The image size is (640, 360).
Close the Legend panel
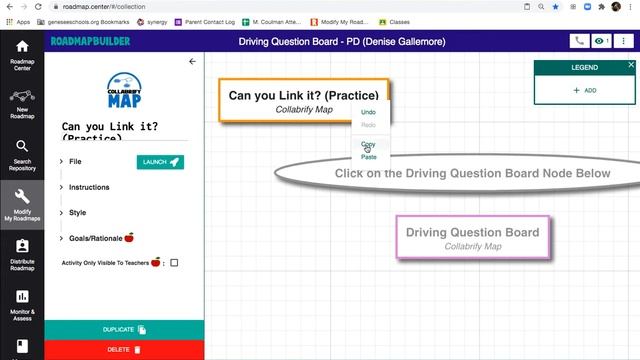(631, 64)
